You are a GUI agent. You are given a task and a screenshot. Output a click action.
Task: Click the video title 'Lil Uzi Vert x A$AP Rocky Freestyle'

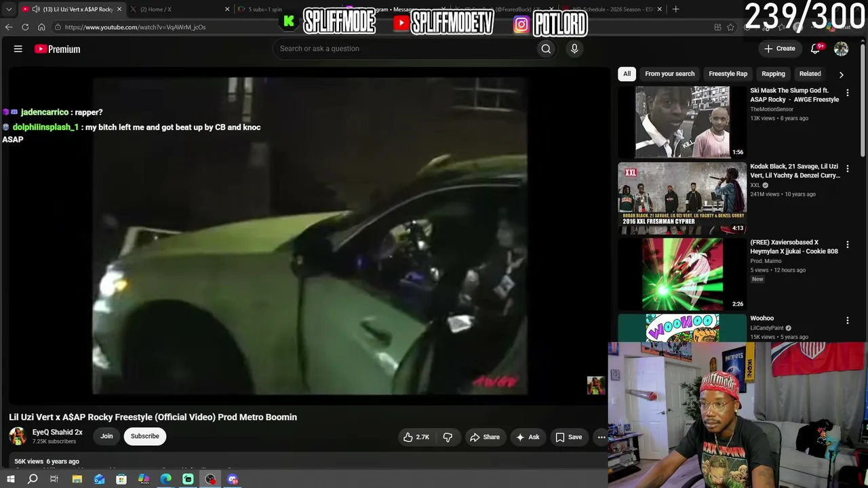click(153, 417)
